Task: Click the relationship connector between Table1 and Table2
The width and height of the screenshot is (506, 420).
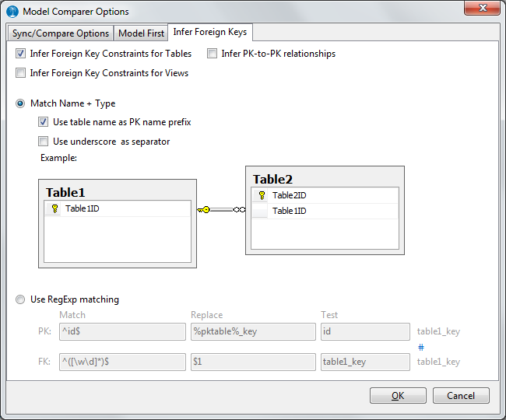Action: [x=221, y=209]
